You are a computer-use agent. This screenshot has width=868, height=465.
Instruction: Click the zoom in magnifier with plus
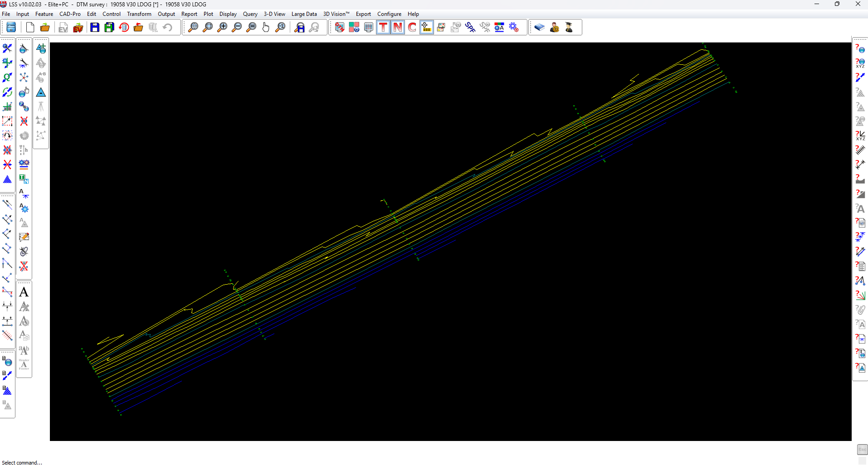tap(222, 28)
